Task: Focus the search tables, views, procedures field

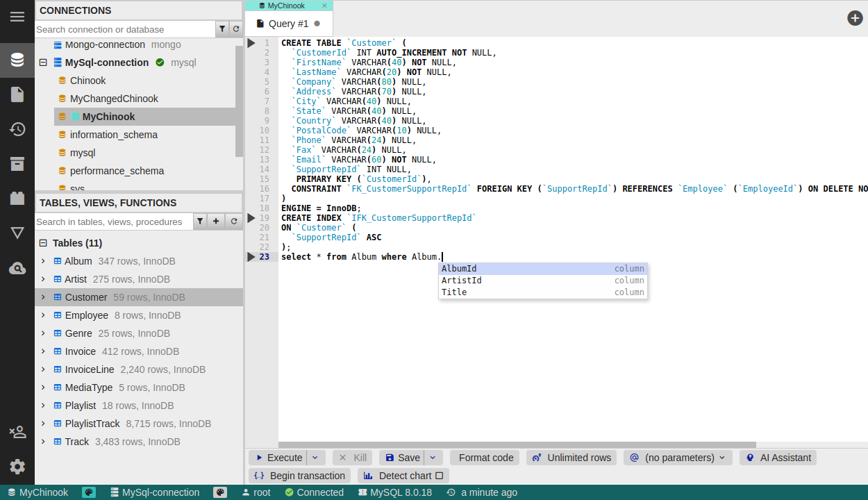Action: (112, 222)
